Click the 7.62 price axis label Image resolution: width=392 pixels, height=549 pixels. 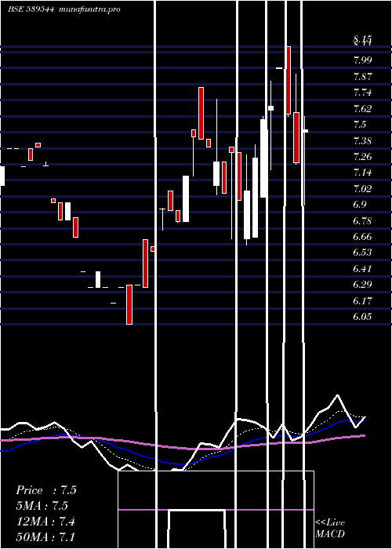(362, 108)
